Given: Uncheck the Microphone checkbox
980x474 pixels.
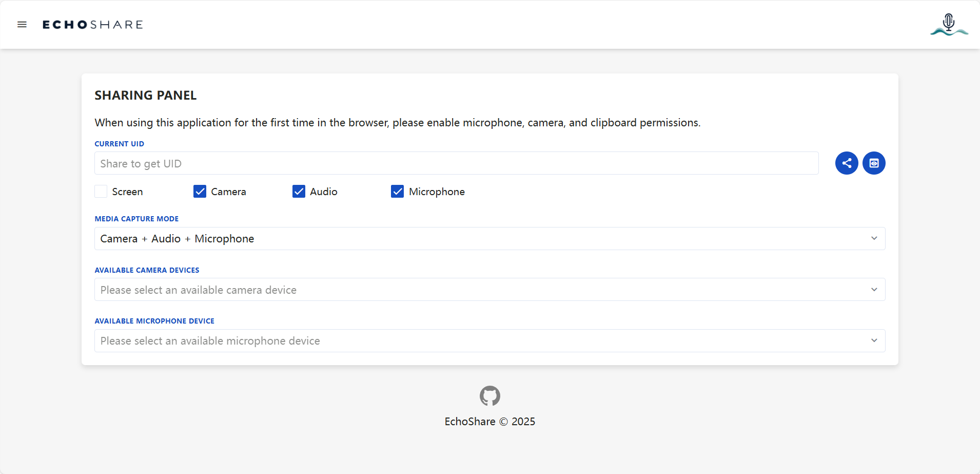Looking at the screenshot, I should point(397,192).
